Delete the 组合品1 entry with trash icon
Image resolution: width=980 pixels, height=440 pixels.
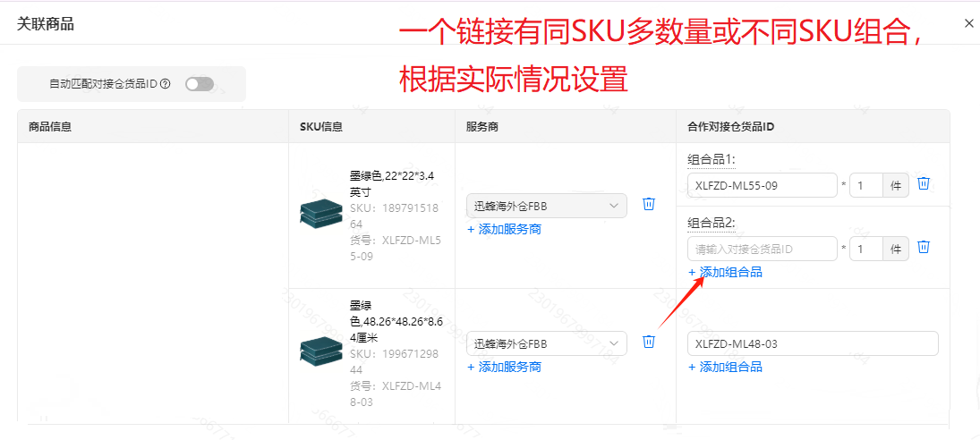tap(924, 183)
